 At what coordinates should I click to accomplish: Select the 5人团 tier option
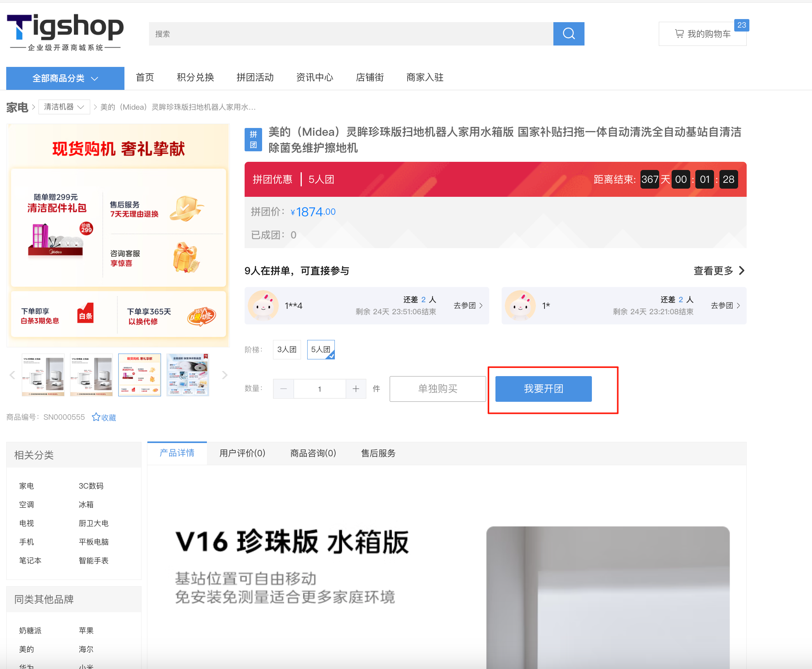pos(321,349)
